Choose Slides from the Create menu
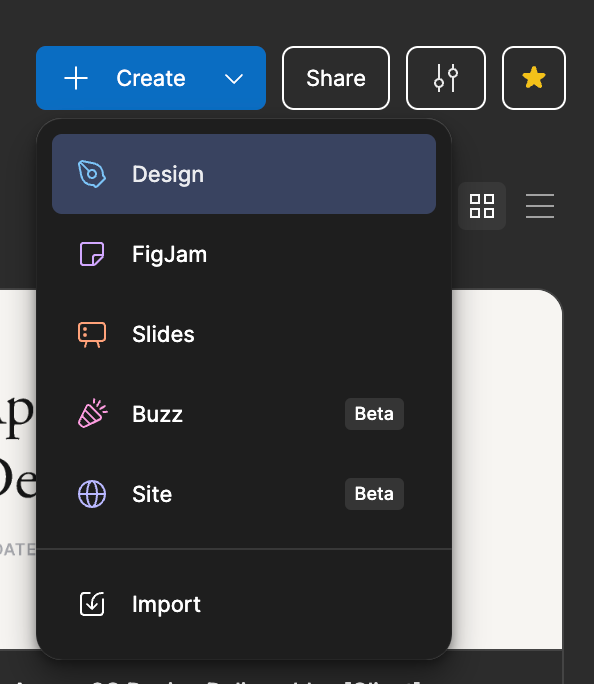This screenshot has height=684, width=594. click(x=244, y=334)
